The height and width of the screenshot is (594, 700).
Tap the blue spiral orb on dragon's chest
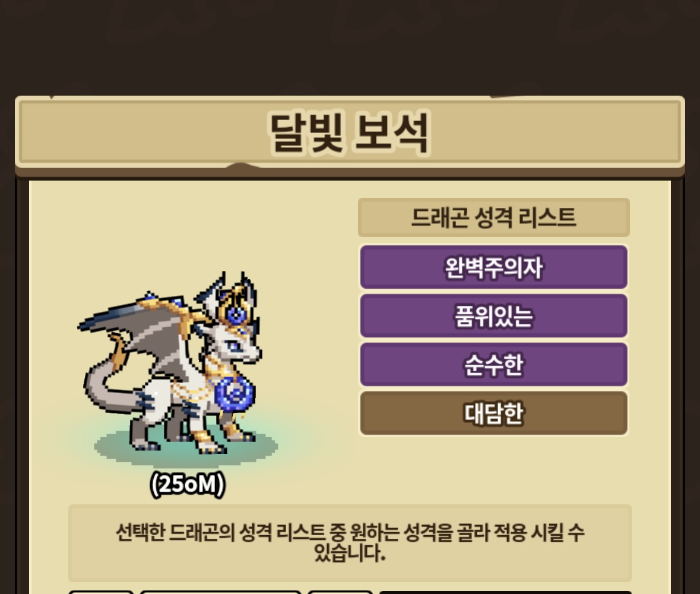click(234, 394)
